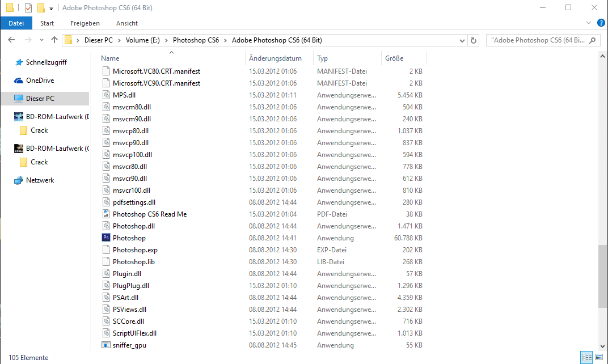Select the msvcm80.dll file name
This screenshot has height=364, width=608.
(x=132, y=107)
